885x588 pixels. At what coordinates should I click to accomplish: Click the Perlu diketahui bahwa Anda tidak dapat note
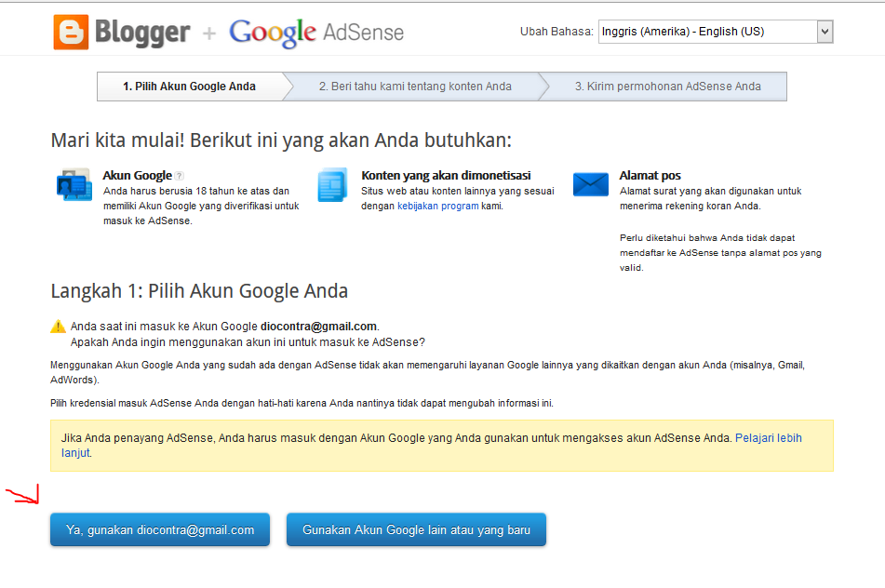pos(720,253)
